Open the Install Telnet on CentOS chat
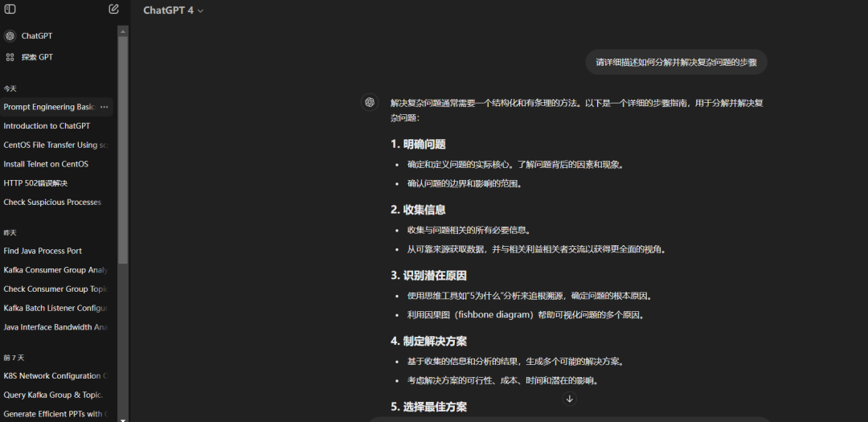The image size is (868, 422). tap(46, 164)
